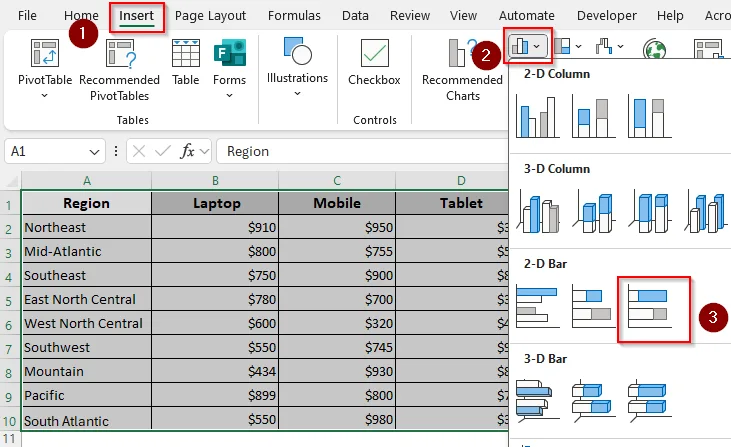Switch to the Automate tab

[527, 15]
